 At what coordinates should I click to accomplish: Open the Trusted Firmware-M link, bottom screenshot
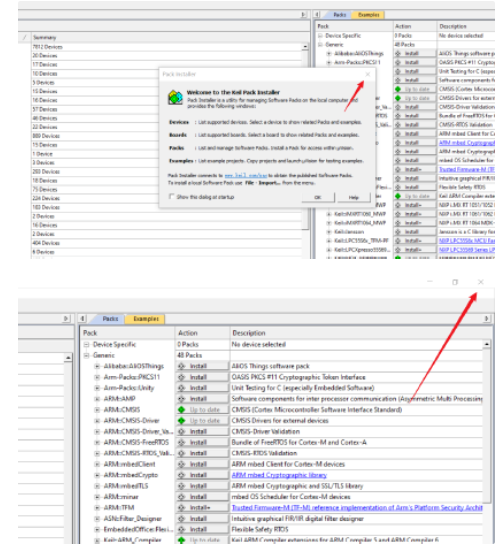357,508
